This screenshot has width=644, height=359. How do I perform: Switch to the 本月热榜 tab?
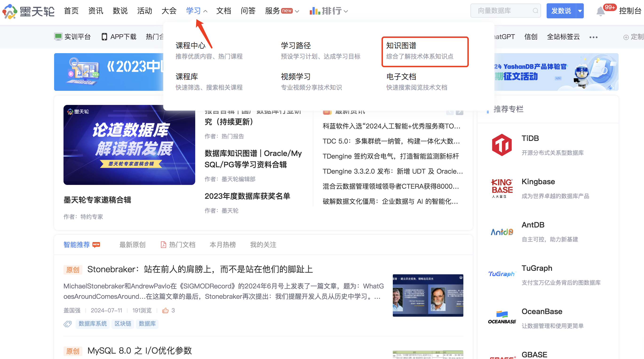click(223, 244)
